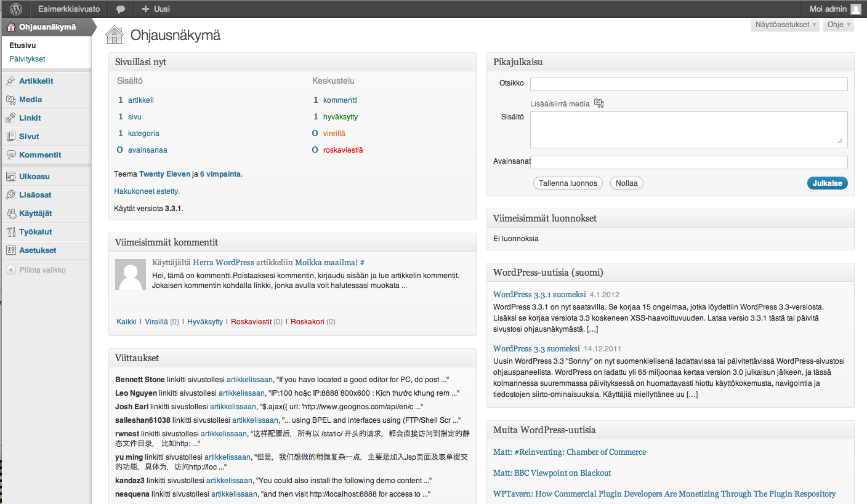Click the add media icon in Pikajulkaisu
This screenshot has width=867, height=504.
tap(599, 103)
